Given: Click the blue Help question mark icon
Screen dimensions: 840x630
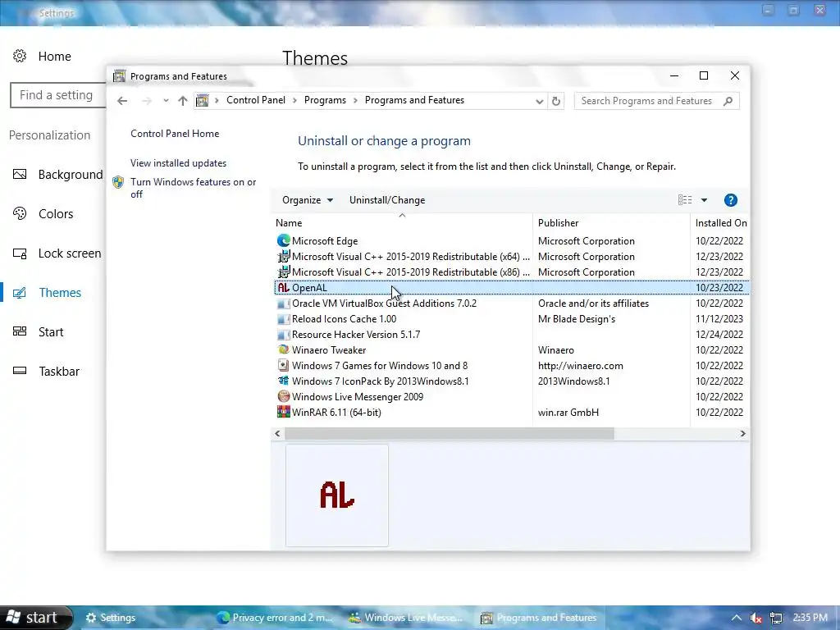Looking at the screenshot, I should [731, 200].
